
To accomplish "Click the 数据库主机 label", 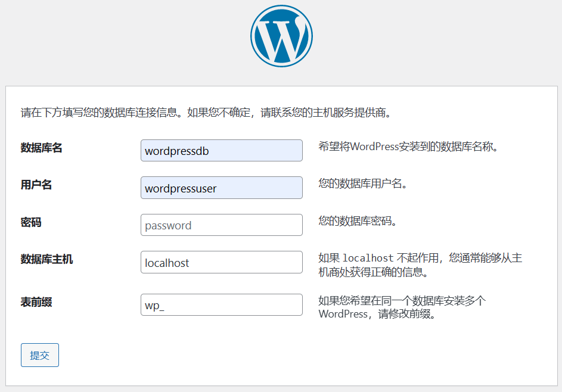I will point(46,259).
